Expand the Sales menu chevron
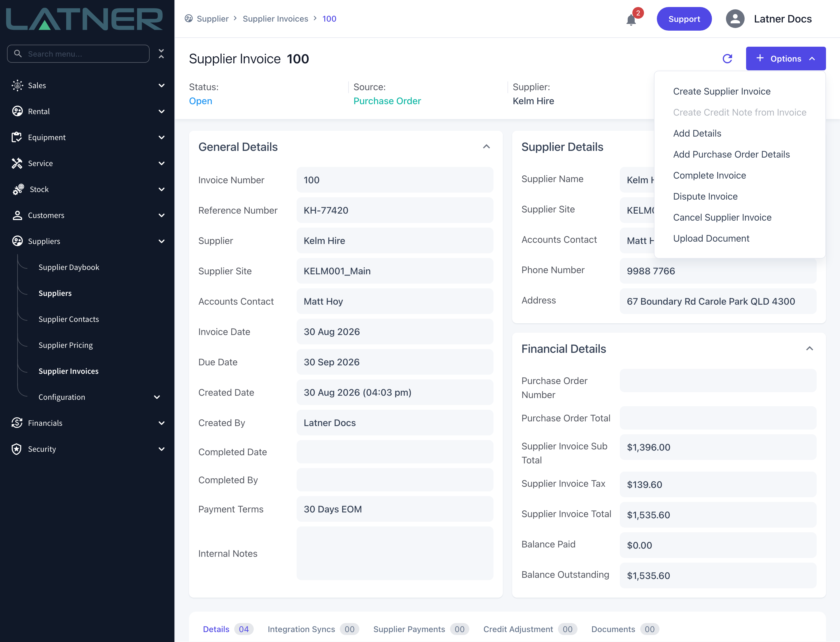Image resolution: width=840 pixels, height=642 pixels. coord(162,85)
